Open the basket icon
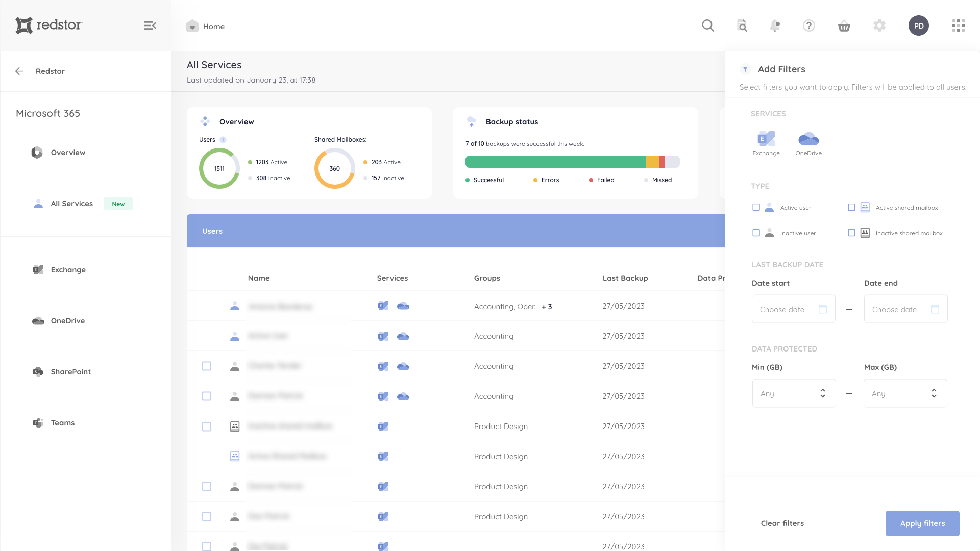Viewport: 980px width, 551px height. [844, 26]
